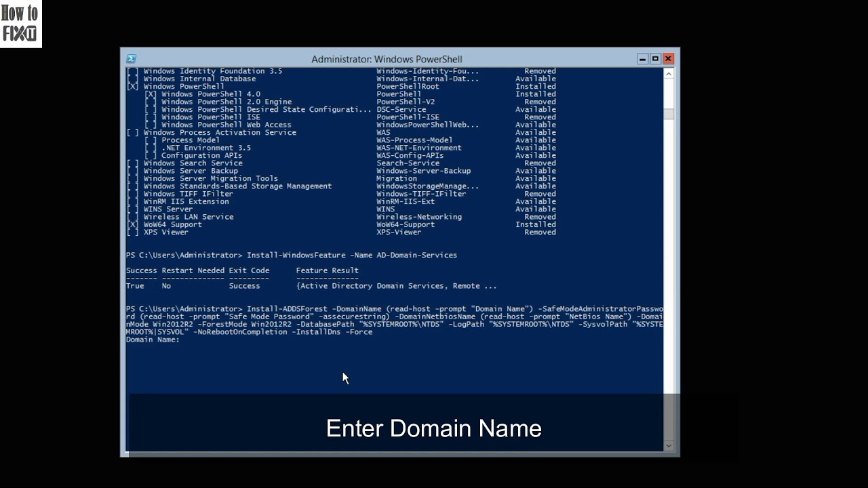Click the '{Active Directory Domain Services, Remote ...' result
The height and width of the screenshot is (488, 868).
(397, 286)
